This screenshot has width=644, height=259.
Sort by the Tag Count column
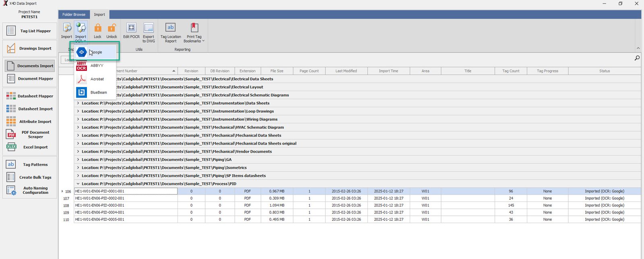(x=510, y=71)
